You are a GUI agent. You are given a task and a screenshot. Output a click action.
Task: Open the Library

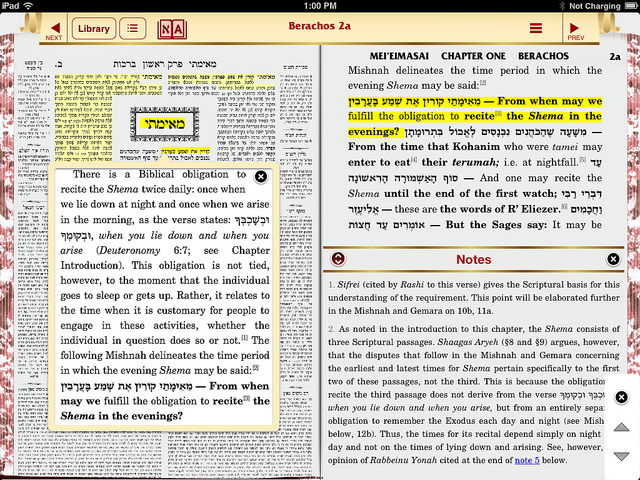click(x=94, y=29)
